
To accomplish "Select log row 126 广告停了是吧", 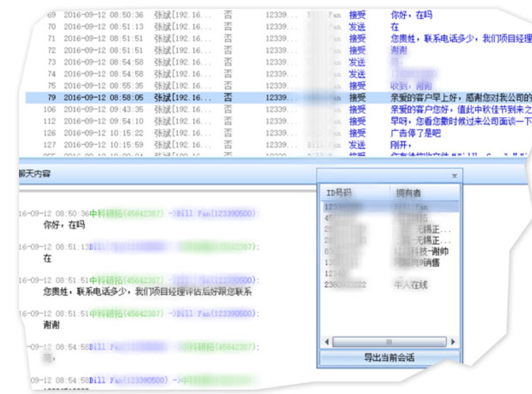I will point(278,133).
